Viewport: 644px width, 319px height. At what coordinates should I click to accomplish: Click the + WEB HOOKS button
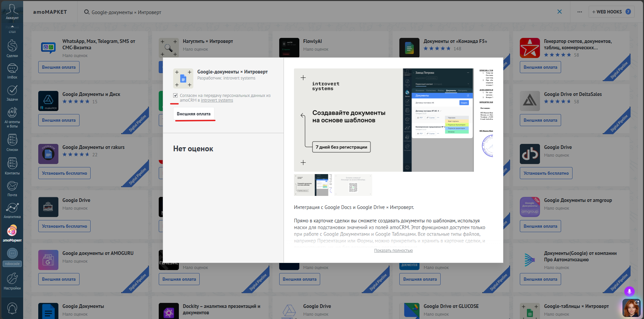[611, 12]
